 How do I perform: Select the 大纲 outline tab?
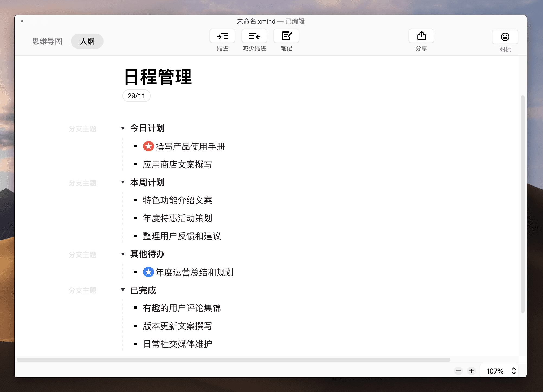(x=87, y=41)
